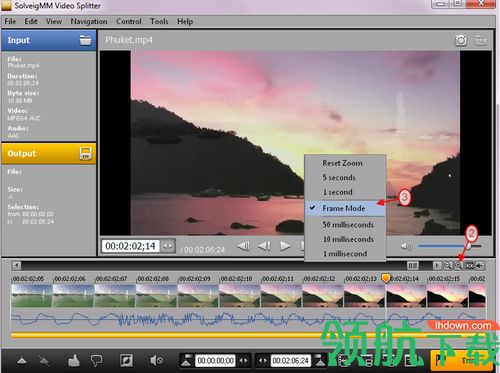Choose 10 milliseconds zoom option
Viewport: 500px width, 373px height.
pos(345,239)
